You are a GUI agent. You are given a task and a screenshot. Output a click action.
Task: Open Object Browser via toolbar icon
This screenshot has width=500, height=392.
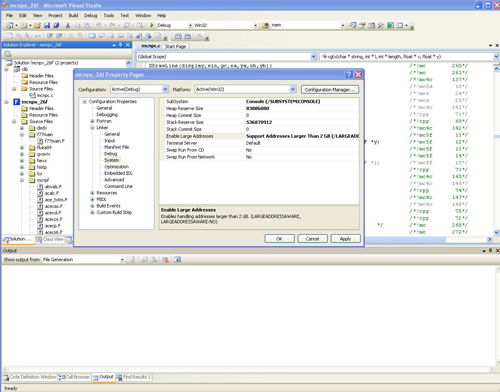pyautogui.click(x=371, y=25)
